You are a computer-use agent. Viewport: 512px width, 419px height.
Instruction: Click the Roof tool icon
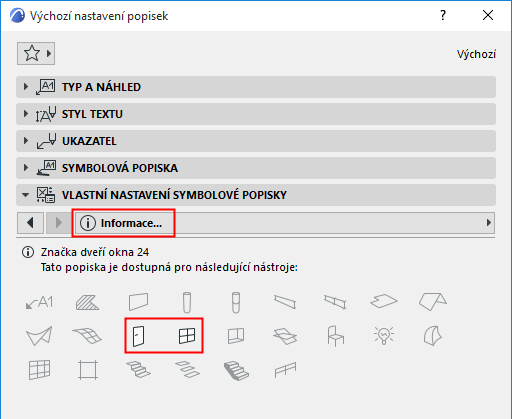(x=433, y=302)
